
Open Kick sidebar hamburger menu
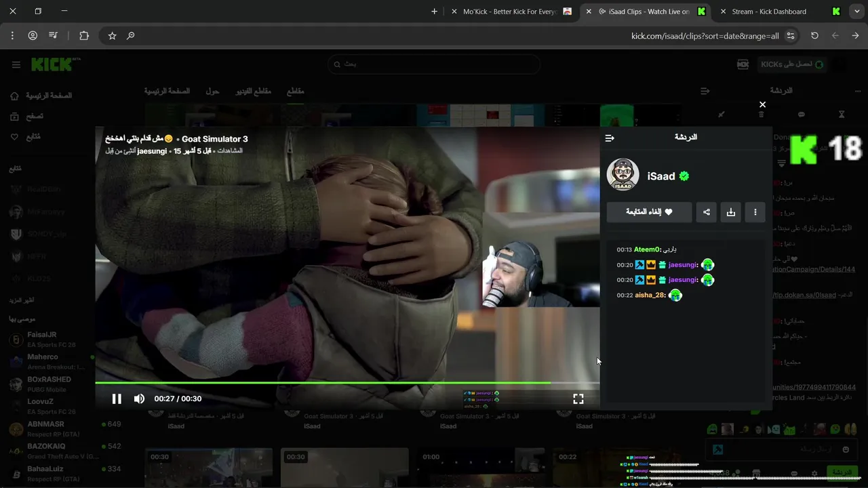16,65
